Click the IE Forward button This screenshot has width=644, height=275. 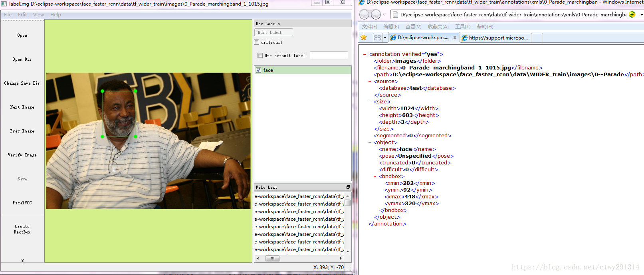click(376, 15)
